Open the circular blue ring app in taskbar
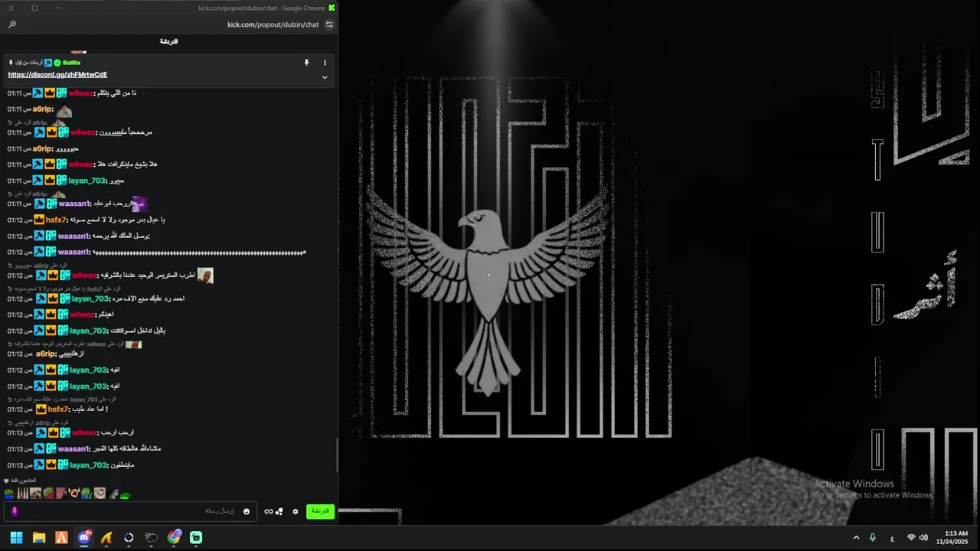The image size is (980, 551). pyautogui.click(x=129, y=537)
